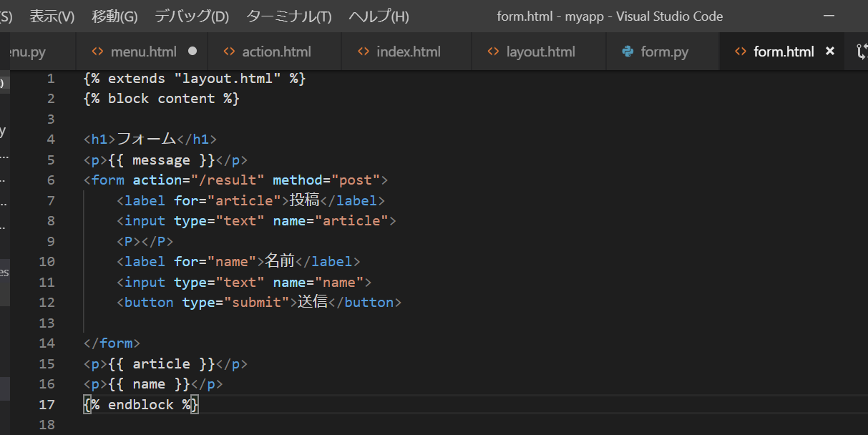Click the block content line
Image resolution: width=868 pixels, height=435 pixels.
click(x=162, y=98)
